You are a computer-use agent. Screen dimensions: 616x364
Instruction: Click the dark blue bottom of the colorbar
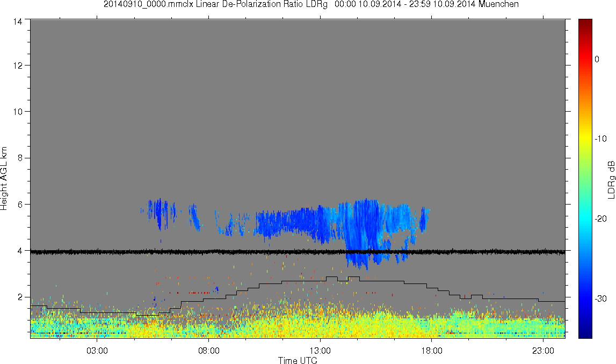pyautogui.click(x=585, y=332)
